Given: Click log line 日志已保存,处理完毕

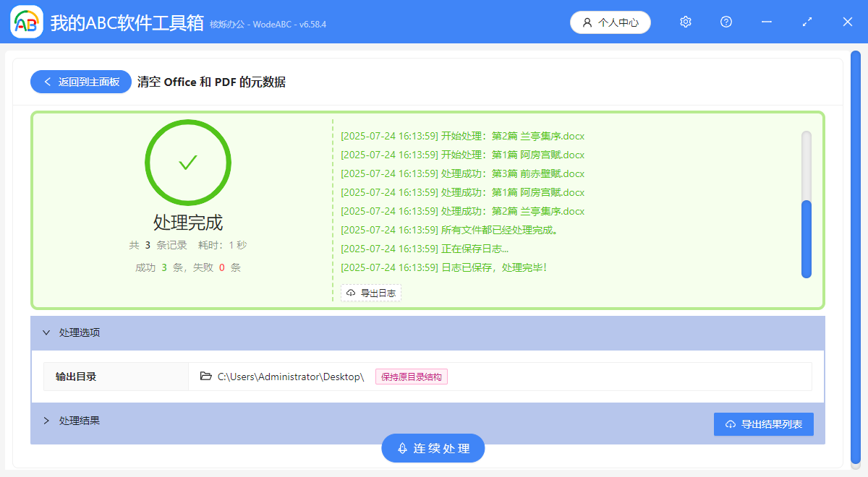Looking at the screenshot, I should [x=443, y=267].
